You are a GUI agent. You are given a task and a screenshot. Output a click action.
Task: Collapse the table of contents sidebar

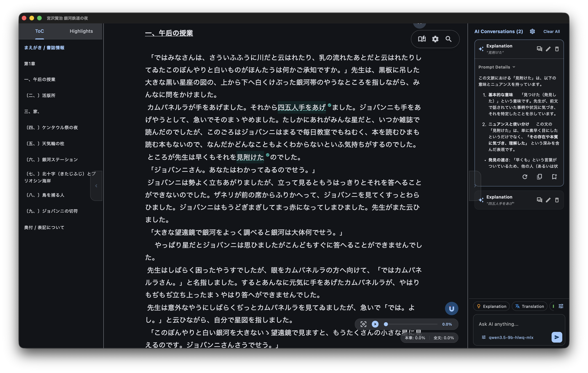(x=96, y=186)
